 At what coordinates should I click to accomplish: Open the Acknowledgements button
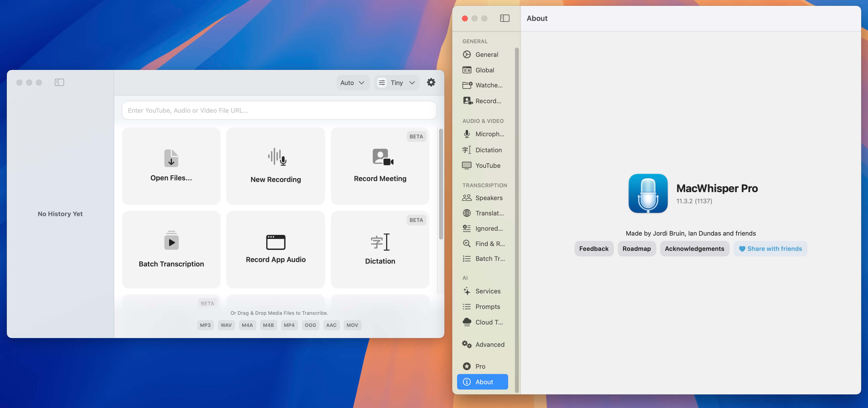coord(694,249)
